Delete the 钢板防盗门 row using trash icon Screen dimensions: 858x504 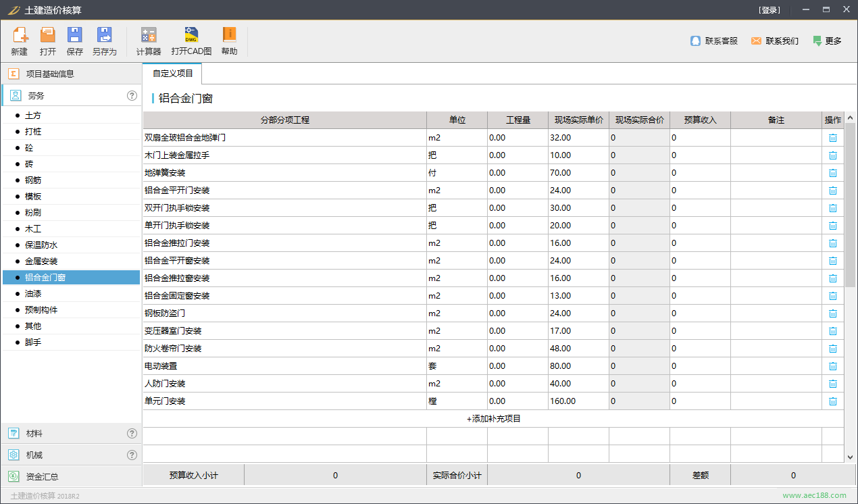[832, 313]
